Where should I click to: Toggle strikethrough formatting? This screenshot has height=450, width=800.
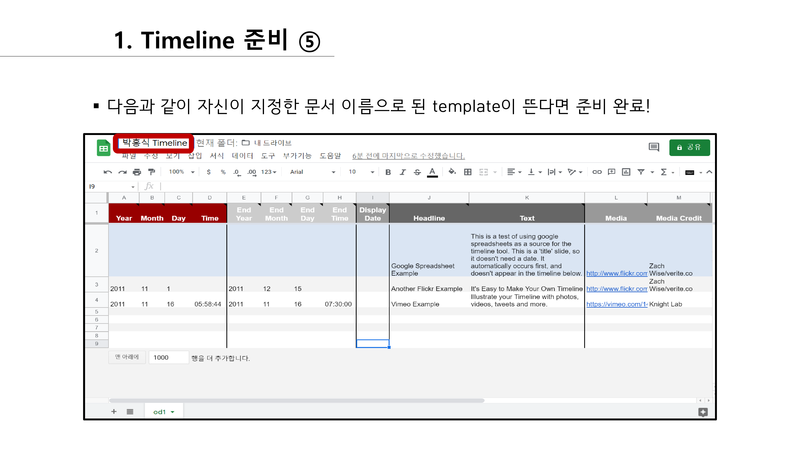[417, 172]
